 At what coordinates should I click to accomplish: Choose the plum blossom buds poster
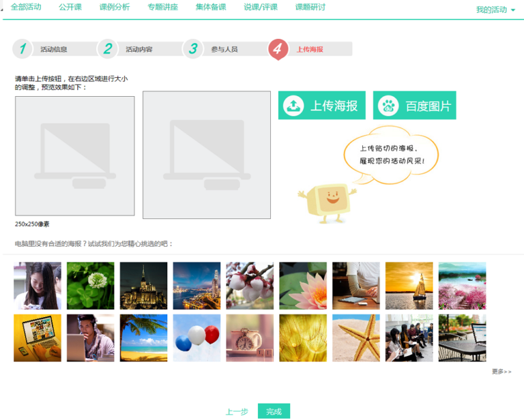250,286
